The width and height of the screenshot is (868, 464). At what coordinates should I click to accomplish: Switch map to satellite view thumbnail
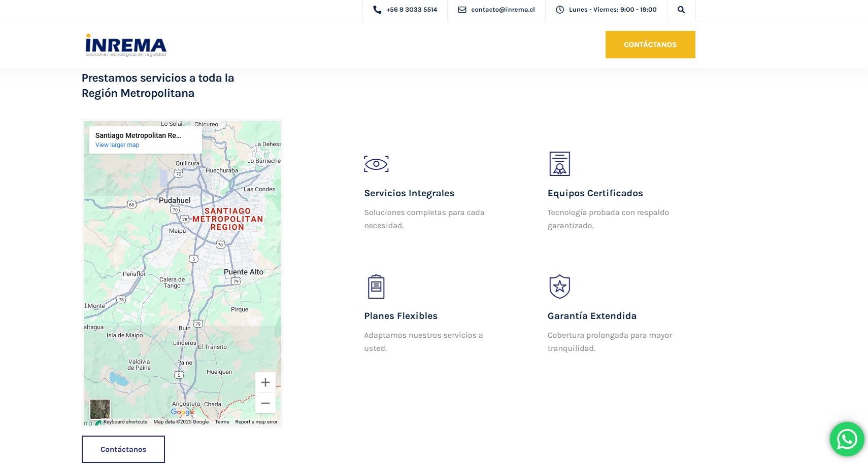click(x=100, y=409)
